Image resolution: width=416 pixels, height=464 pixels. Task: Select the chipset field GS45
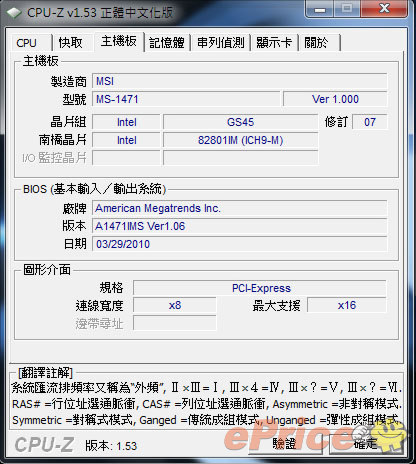[240, 122]
